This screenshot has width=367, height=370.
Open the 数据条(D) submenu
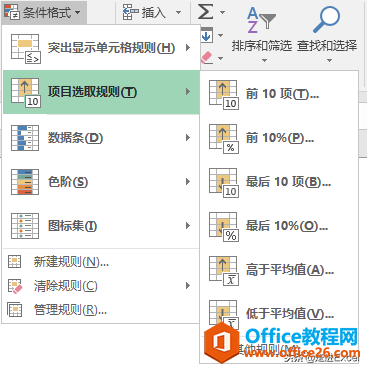[x=101, y=138]
